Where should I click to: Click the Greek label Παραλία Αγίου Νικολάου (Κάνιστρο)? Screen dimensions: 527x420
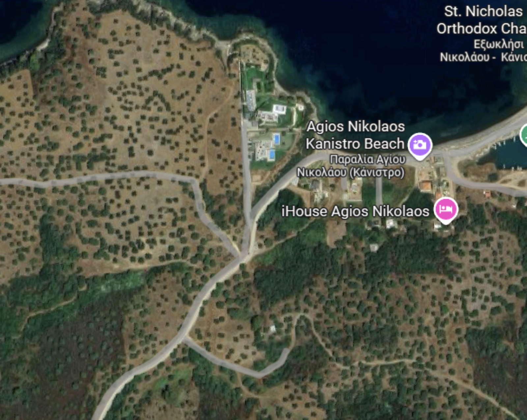point(351,166)
